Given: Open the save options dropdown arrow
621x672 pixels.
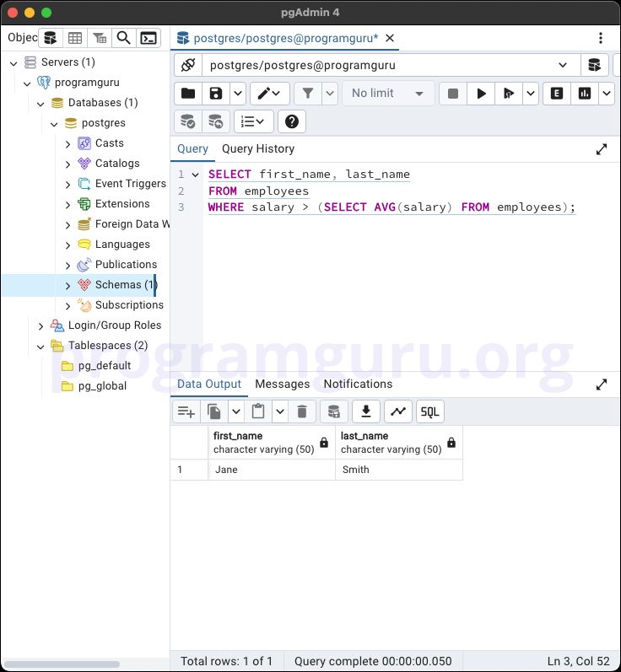Looking at the screenshot, I should tap(238, 94).
